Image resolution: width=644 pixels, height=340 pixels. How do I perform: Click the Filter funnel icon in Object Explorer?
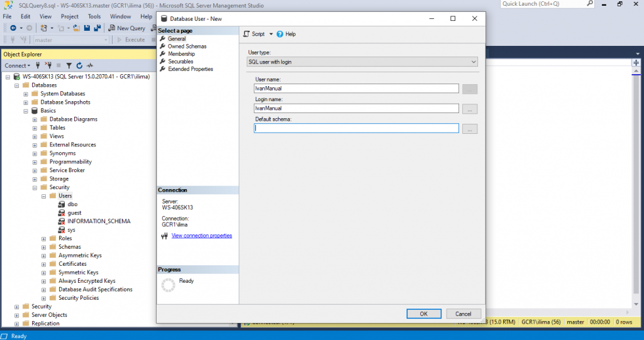pyautogui.click(x=69, y=66)
